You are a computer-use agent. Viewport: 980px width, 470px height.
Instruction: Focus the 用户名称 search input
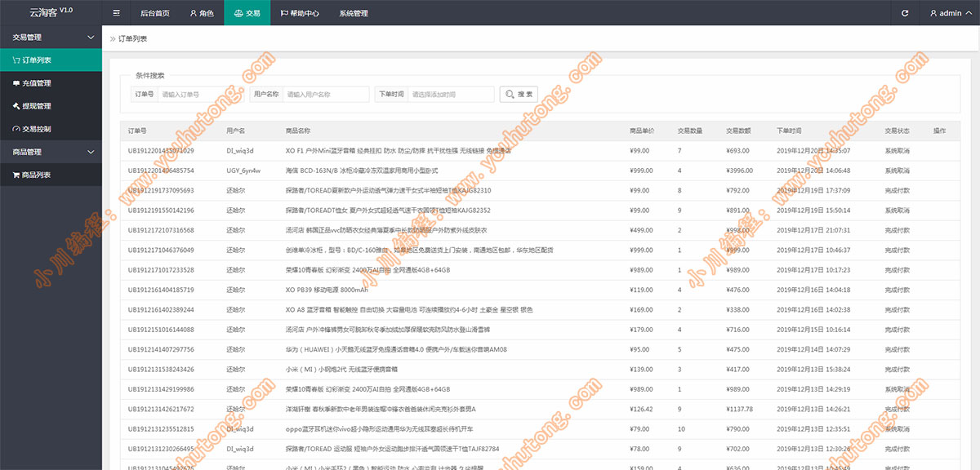point(326,94)
